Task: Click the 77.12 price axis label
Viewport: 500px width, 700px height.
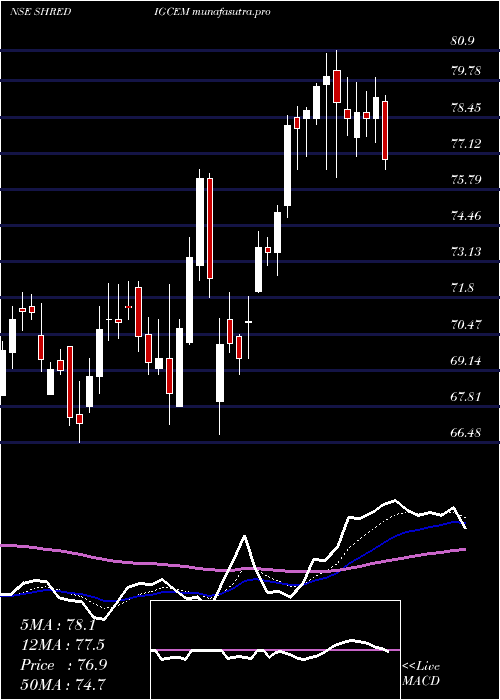Action: [466, 144]
